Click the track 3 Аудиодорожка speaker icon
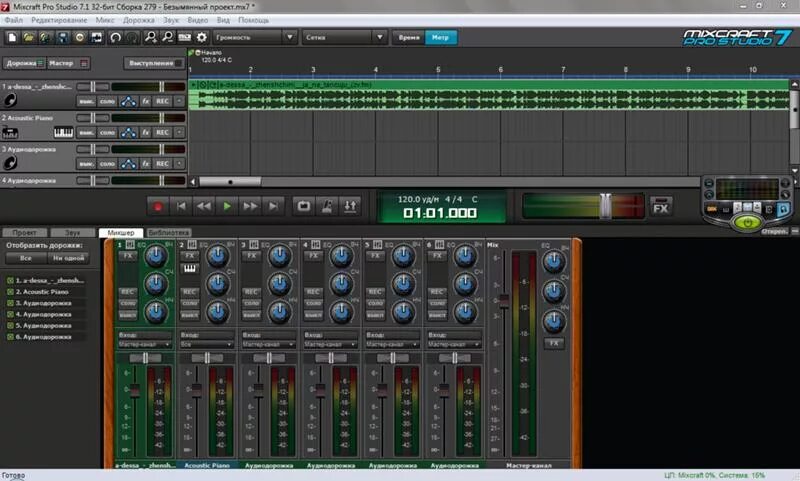This screenshot has width=800, height=481. (10, 163)
